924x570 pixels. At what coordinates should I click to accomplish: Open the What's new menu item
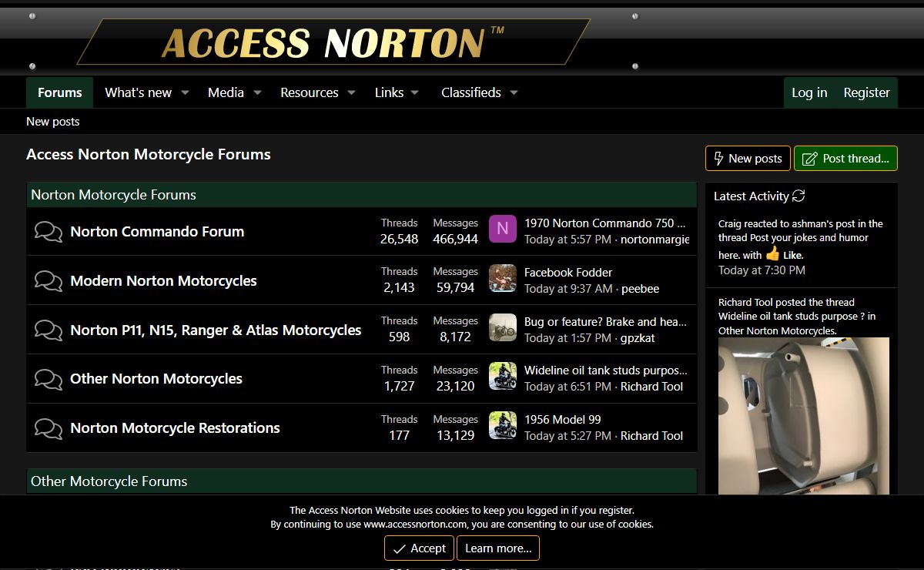[138, 92]
